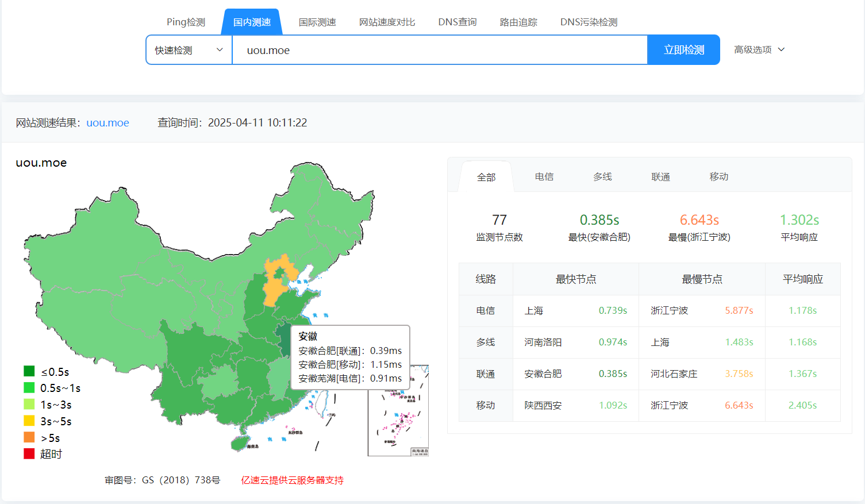Click the 1s~3s legend swatch
Screen dimensions: 865x504
click(29, 405)
